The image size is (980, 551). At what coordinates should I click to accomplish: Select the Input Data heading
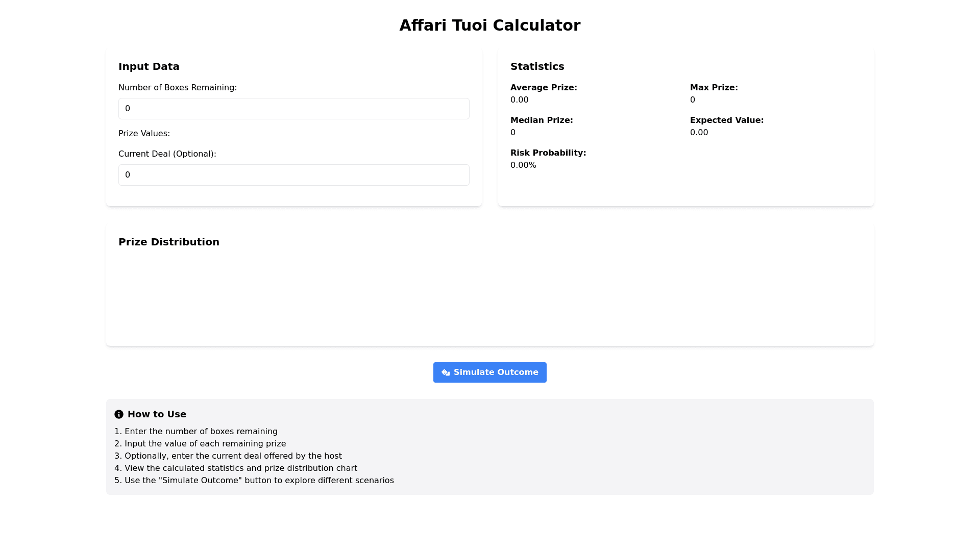(149, 66)
